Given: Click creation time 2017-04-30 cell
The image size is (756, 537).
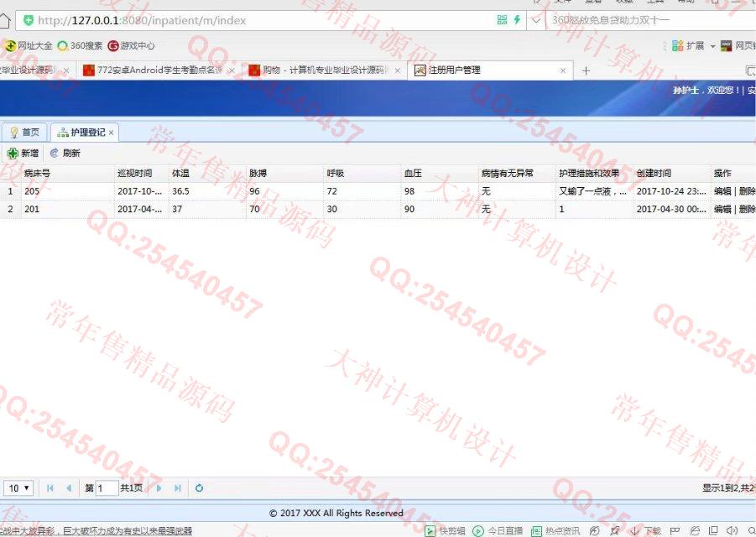Looking at the screenshot, I should (x=671, y=209).
